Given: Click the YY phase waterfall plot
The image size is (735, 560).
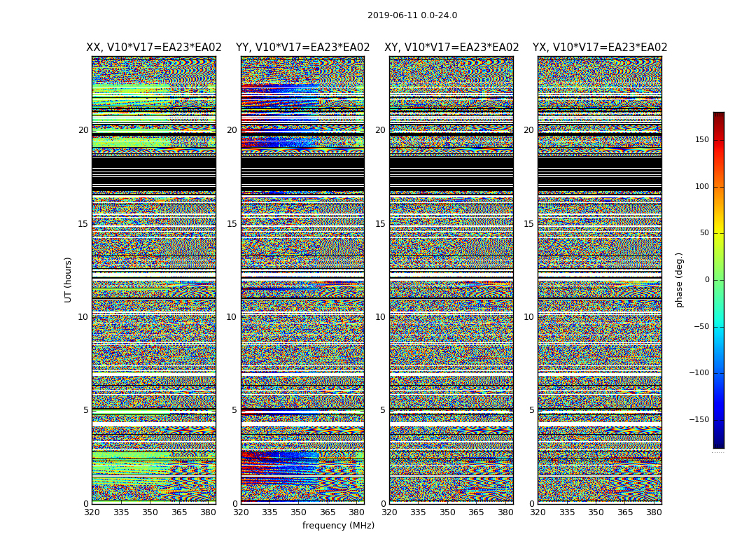Looking at the screenshot, I should point(303,280).
